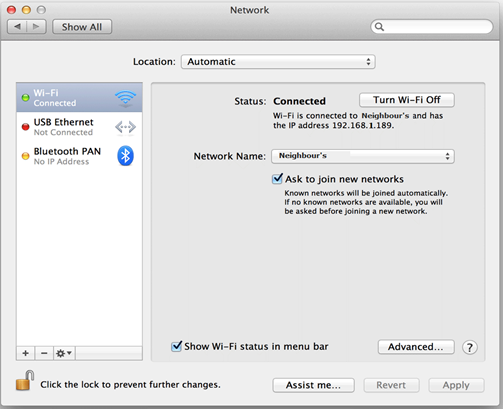Image resolution: width=503 pixels, height=409 pixels.
Task: Add a new network service with plus
Action: click(26, 353)
